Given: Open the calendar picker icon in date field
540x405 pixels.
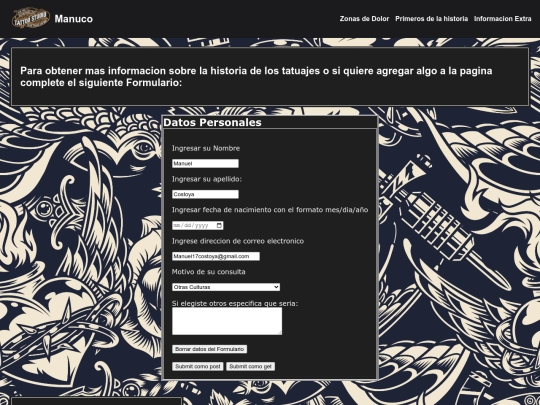Looking at the screenshot, I should [219, 226].
